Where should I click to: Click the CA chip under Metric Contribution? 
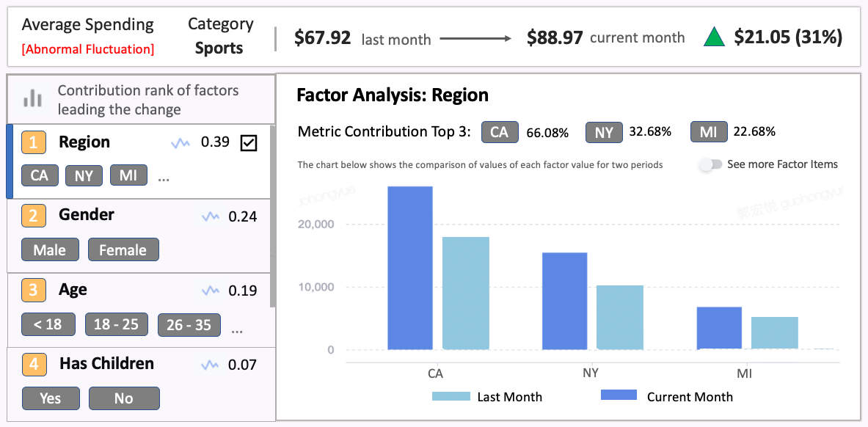pos(500,132)
